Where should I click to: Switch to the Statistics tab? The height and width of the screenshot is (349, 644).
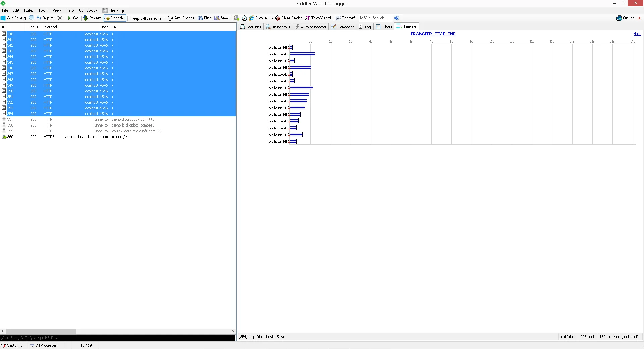point(251,27)
